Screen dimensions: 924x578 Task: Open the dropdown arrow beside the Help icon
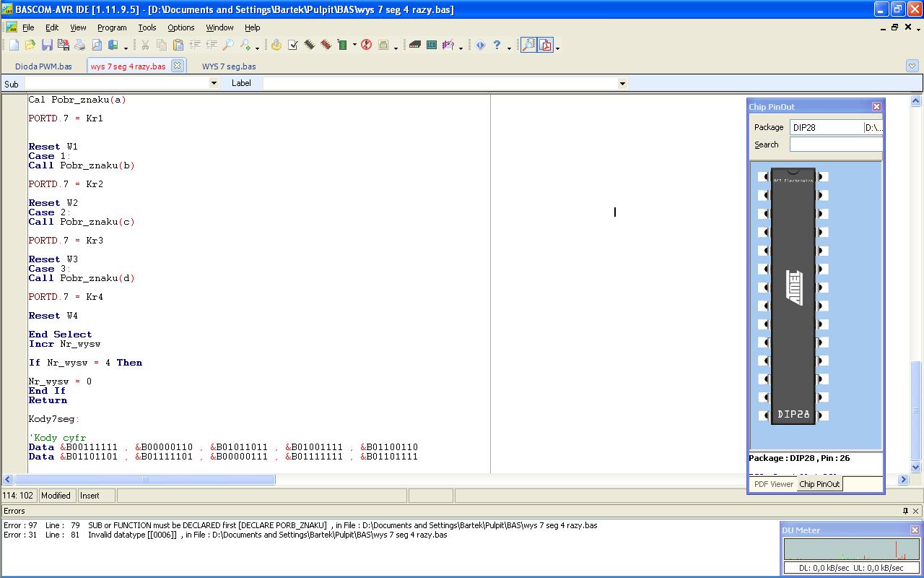[509, 48]
